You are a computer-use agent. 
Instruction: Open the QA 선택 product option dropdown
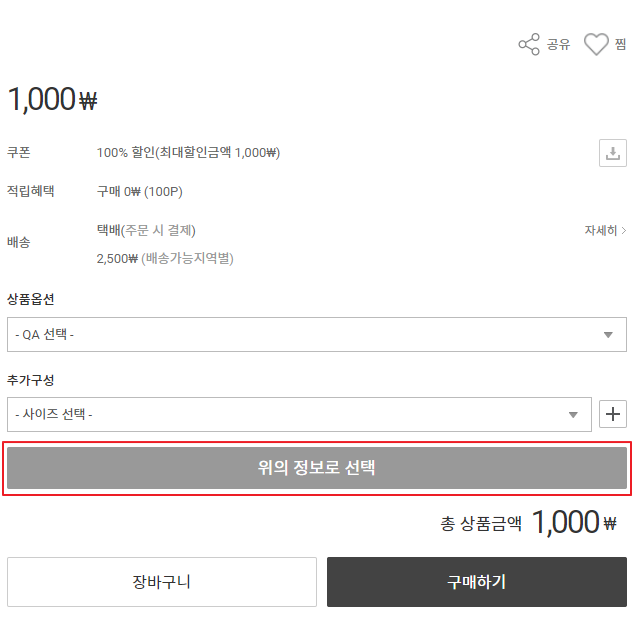tap(300, 334)
